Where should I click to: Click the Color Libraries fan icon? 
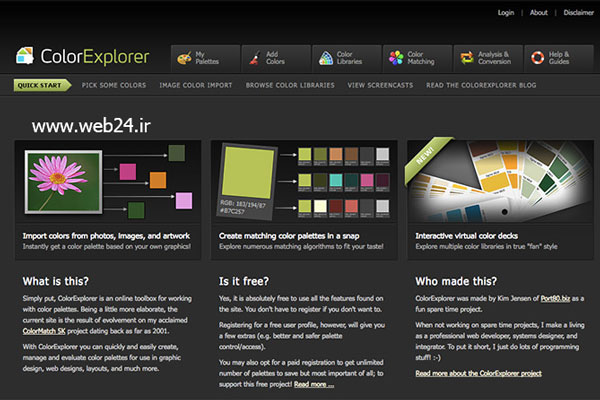pos(326,58)
